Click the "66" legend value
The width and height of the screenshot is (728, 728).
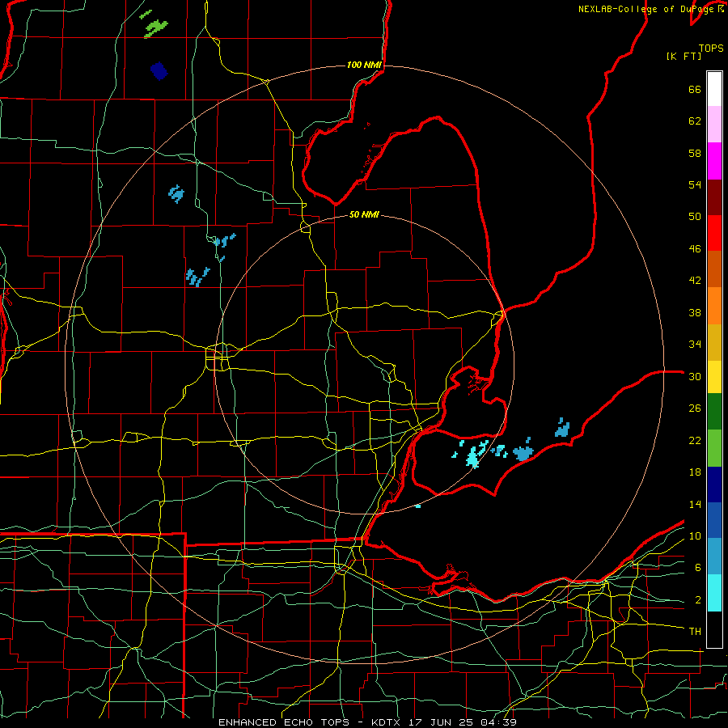coord(695,90)
